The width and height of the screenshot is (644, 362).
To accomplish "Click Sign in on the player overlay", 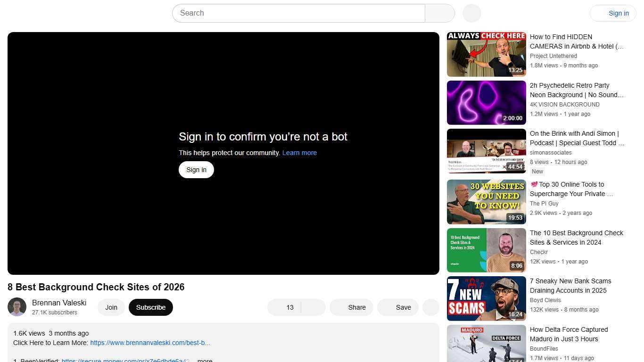I will 196,169.
